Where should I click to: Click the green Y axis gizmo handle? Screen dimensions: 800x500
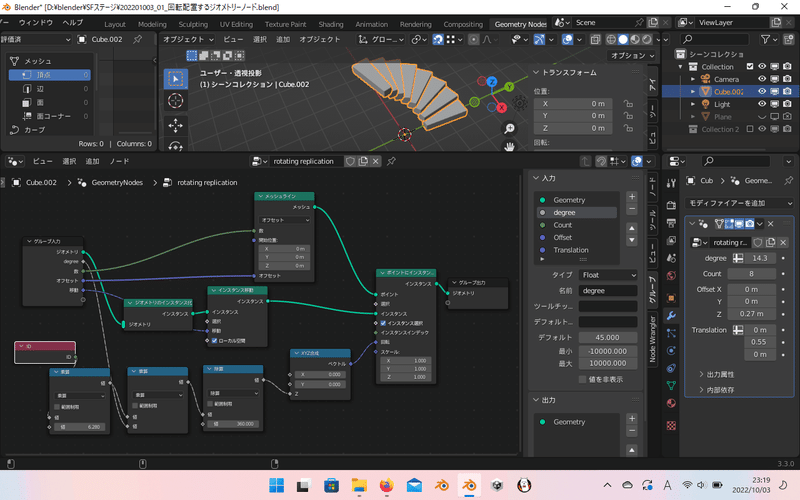point(509,87)
